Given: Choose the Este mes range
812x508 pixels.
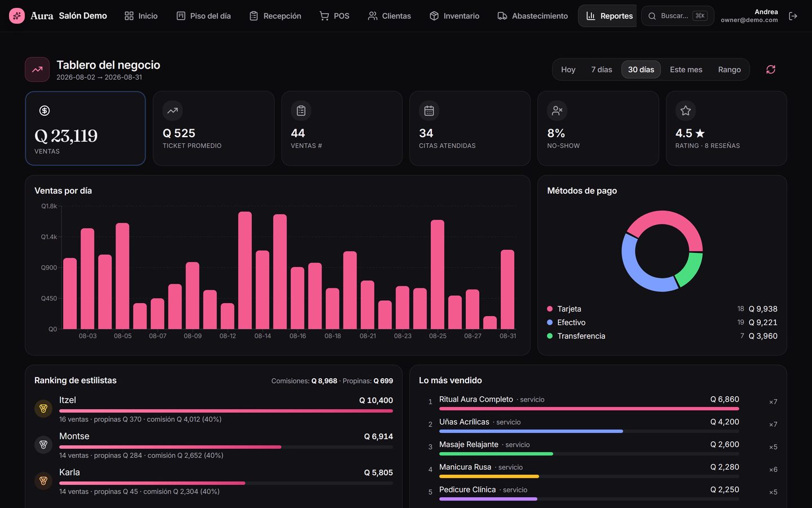Looking at the screenshot, I should (686, 69).
